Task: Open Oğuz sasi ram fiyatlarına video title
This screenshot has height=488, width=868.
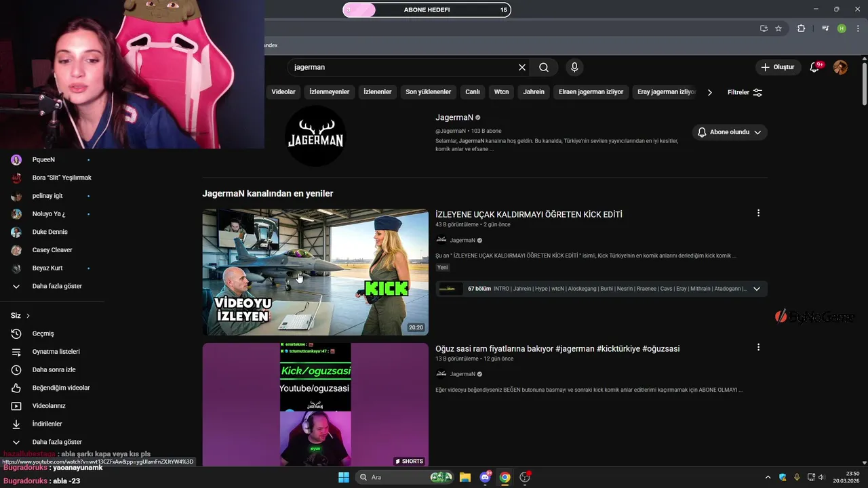Action: click(x=557, y=348)
